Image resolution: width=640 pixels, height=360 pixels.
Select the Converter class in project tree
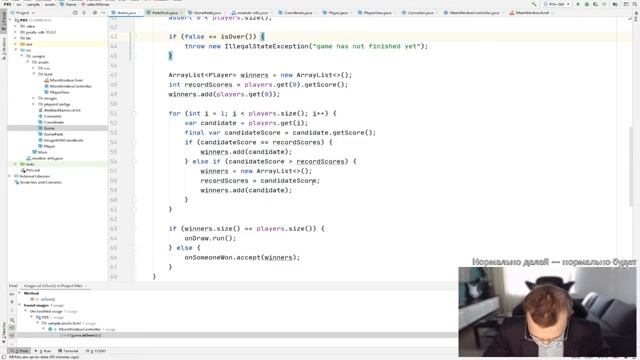point(50,116)
